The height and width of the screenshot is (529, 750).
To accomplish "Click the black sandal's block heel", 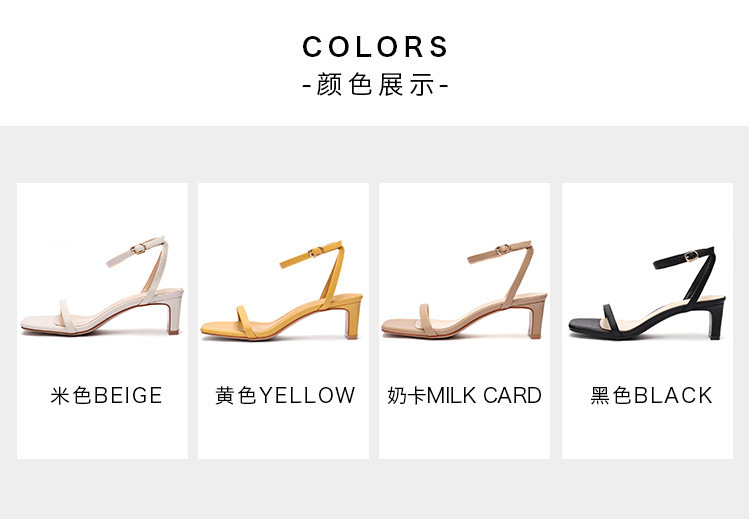I will (x=717, y=319).
